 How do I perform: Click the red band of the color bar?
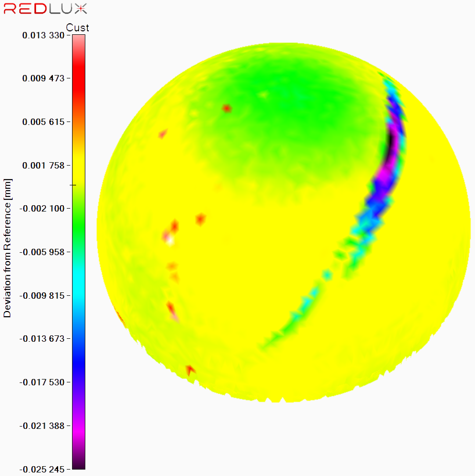pos(79,76)
